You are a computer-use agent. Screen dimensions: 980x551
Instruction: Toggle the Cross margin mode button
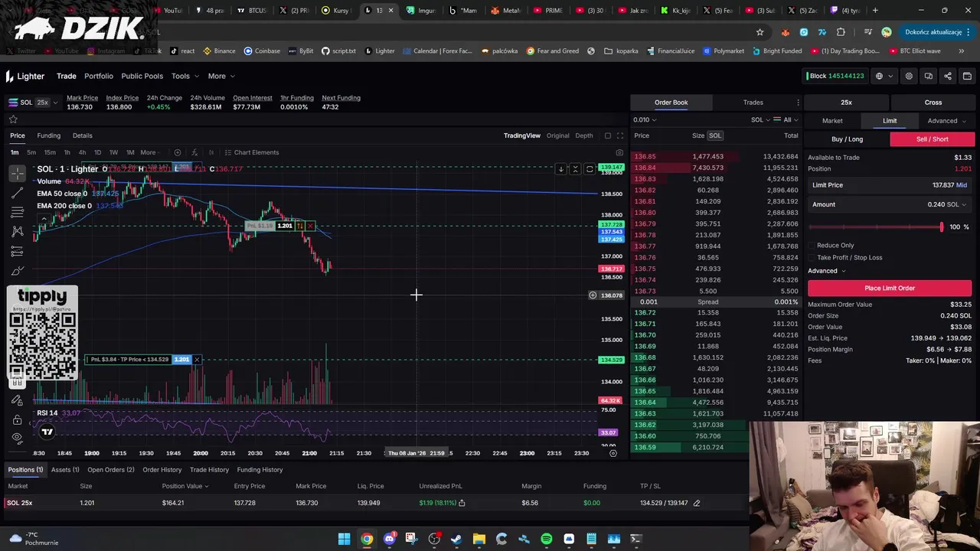tap(933, 103)
